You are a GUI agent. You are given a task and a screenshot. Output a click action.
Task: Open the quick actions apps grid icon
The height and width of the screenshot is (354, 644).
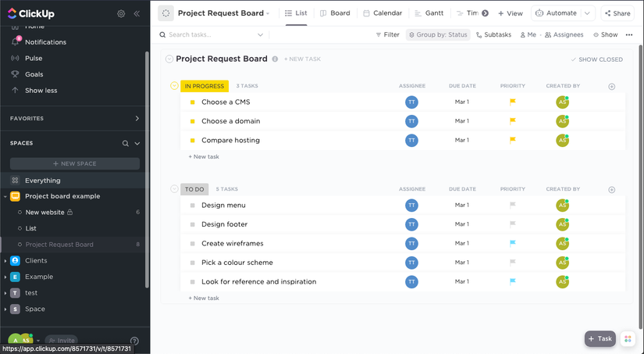pyautogui.click(x=628, y=339)
